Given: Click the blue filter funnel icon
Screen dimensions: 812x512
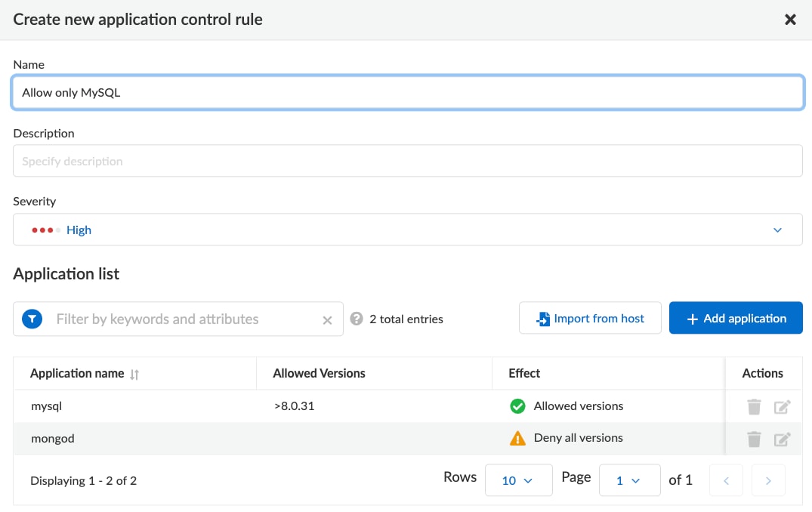Looking at the screenshot, I should pos(32,319).
